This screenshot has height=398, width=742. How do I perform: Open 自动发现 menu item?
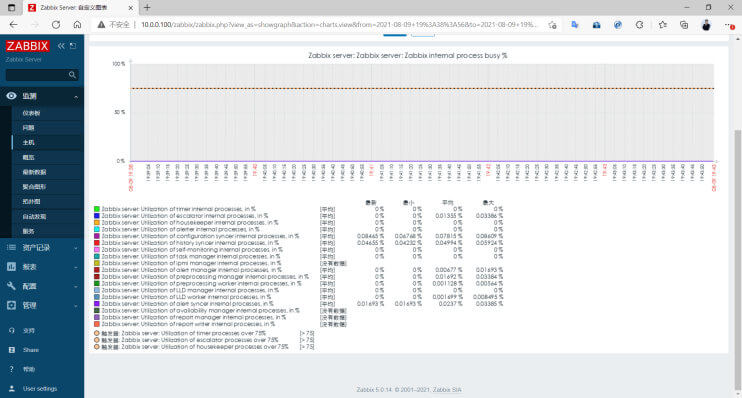[x=34, y=216]
